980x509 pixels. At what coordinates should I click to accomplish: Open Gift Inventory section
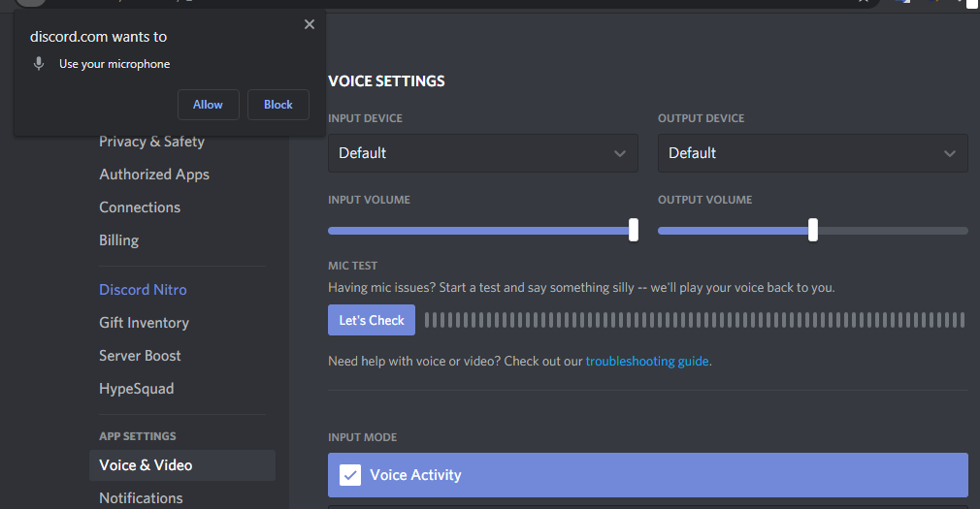(145, 323)
